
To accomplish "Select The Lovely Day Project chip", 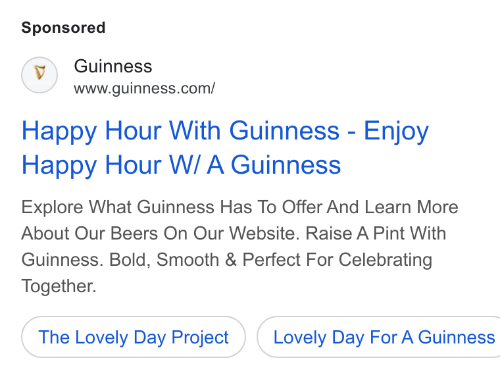I will (133, 337).
